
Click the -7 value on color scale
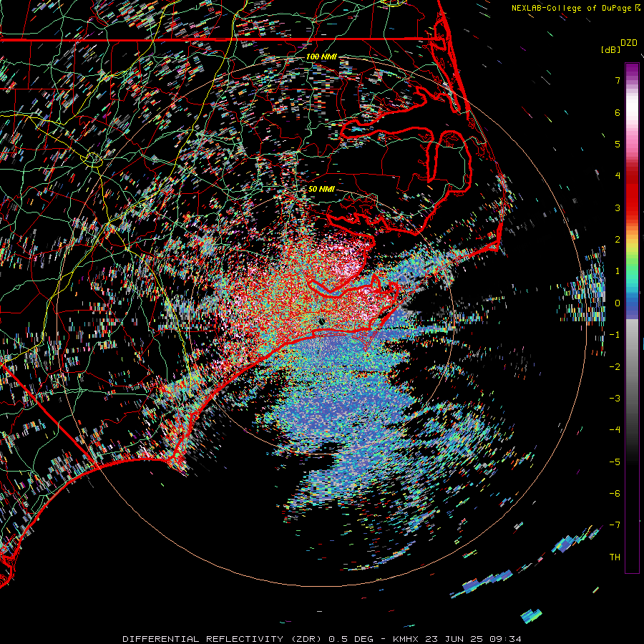coord(615,525)
